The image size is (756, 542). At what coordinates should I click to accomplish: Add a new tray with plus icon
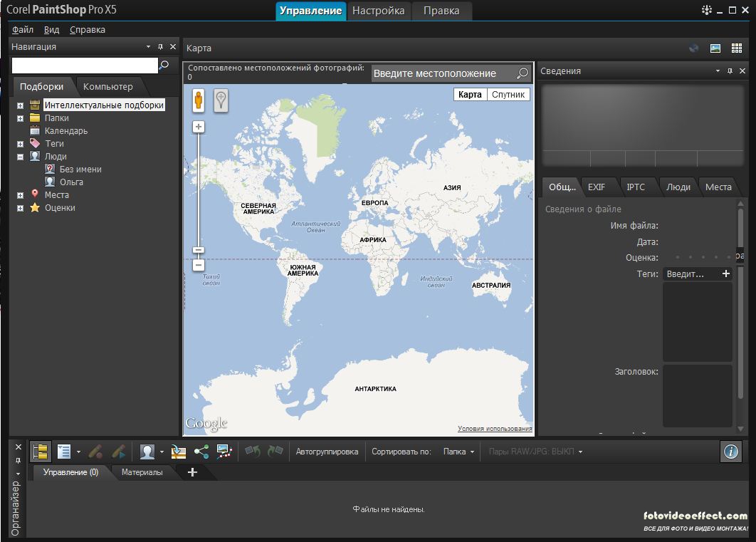[x=192, y=472]
